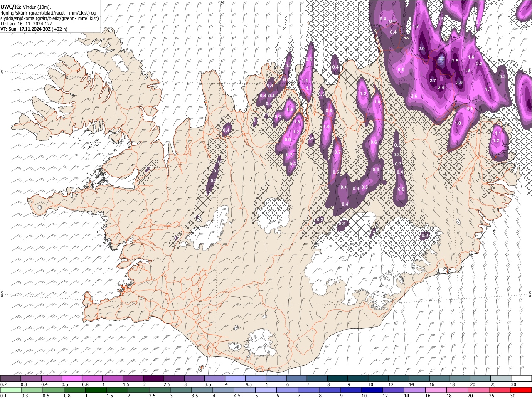
Task: Select upper legend row swatch labeled 1.5
Action: click(x=133, y=378)
